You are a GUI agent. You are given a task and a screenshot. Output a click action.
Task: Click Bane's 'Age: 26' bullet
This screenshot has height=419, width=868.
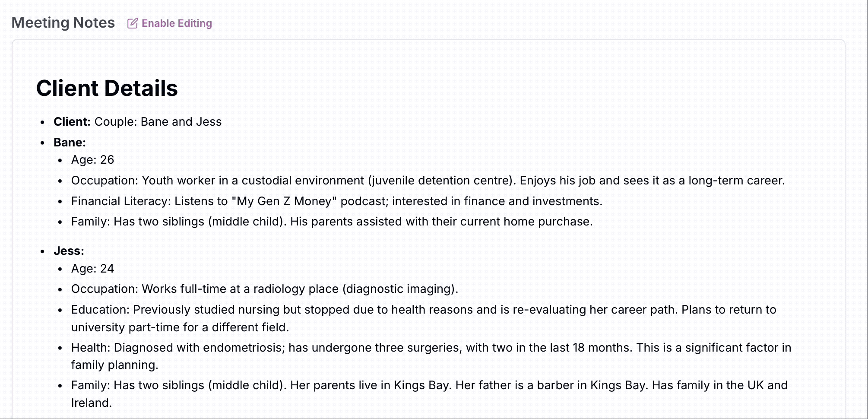point(92,160)
